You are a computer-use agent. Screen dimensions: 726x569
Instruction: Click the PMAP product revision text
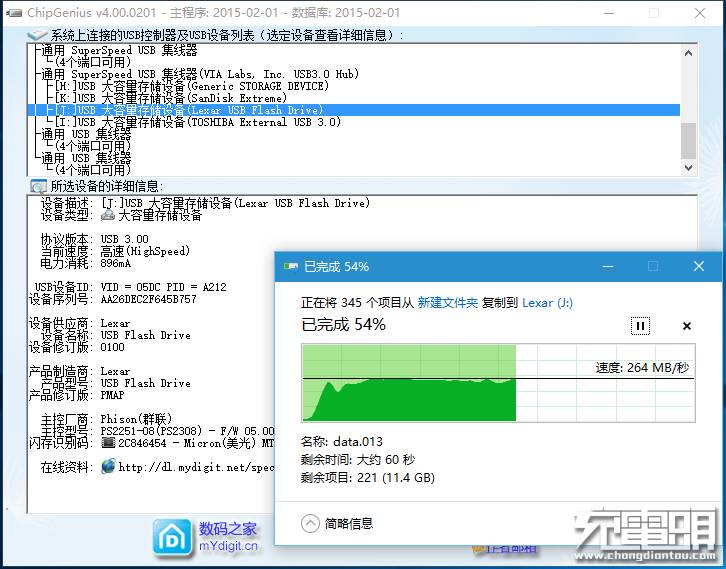(112, 395)
